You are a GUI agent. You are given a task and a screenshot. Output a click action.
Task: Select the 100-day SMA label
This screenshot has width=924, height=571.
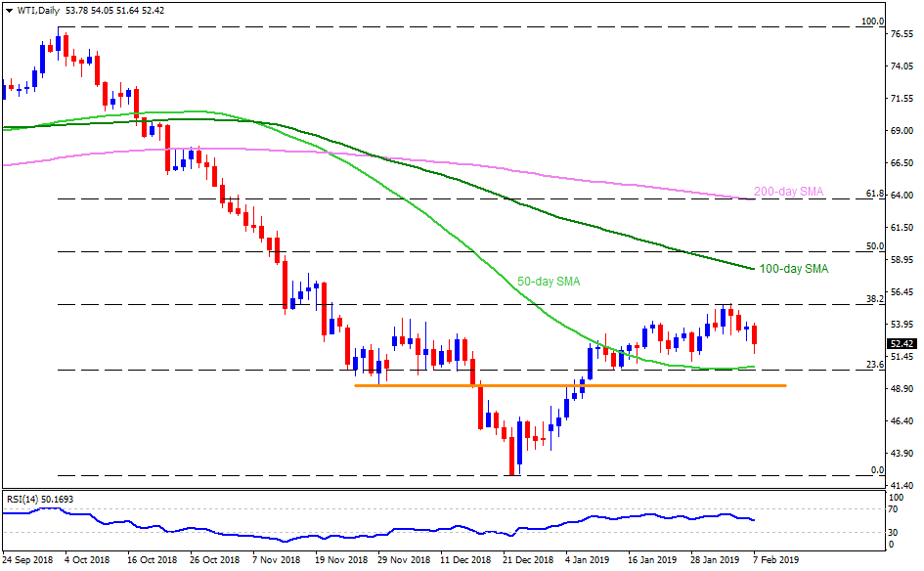point(794,268)
